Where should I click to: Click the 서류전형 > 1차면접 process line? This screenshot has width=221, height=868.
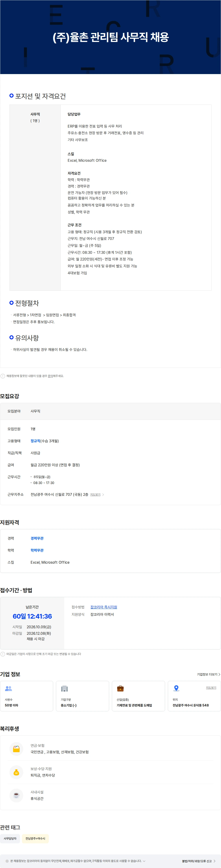click(x=44, y=315)
